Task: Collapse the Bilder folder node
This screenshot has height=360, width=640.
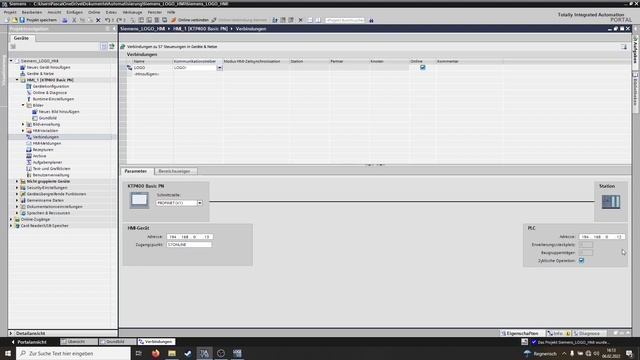Action: click(23, 105)
